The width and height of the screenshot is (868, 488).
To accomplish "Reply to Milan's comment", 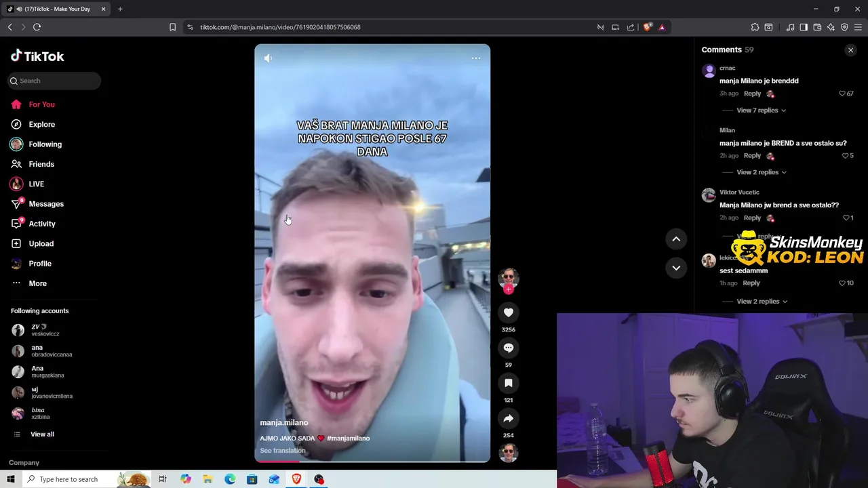I will pyautogui.click(x=752, y=156).
